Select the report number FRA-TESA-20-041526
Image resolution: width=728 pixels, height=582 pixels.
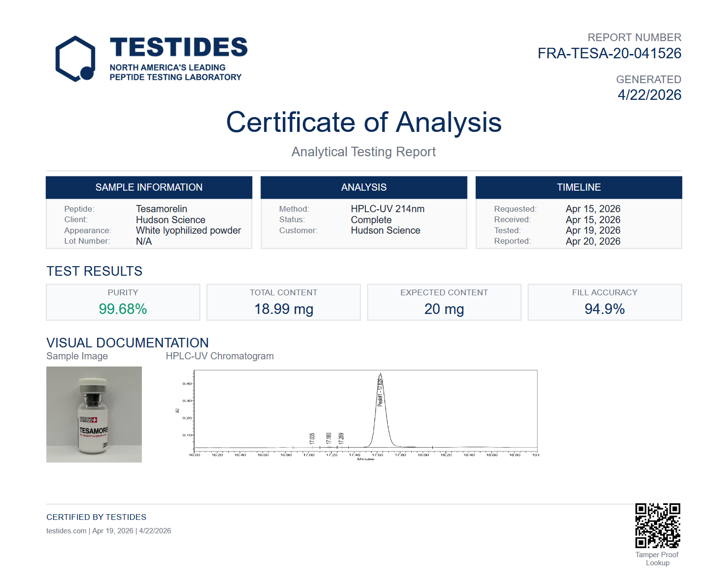point(609,54)
